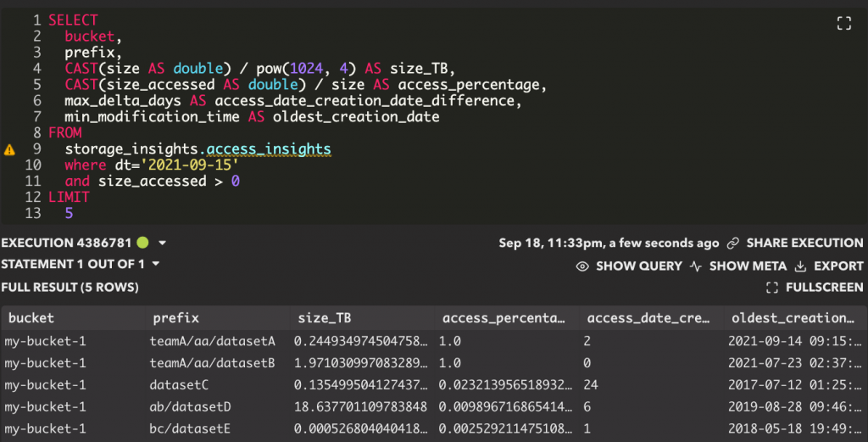Open the Execution 4386781 dropdown arrow

[x=162, y=243]
